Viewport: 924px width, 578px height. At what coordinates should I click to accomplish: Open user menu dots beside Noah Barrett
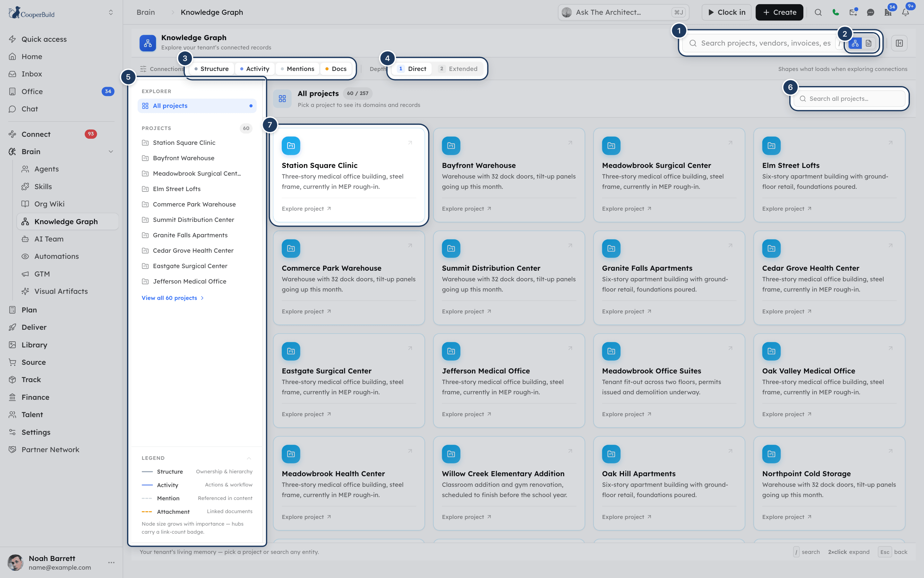click(112, 562)
